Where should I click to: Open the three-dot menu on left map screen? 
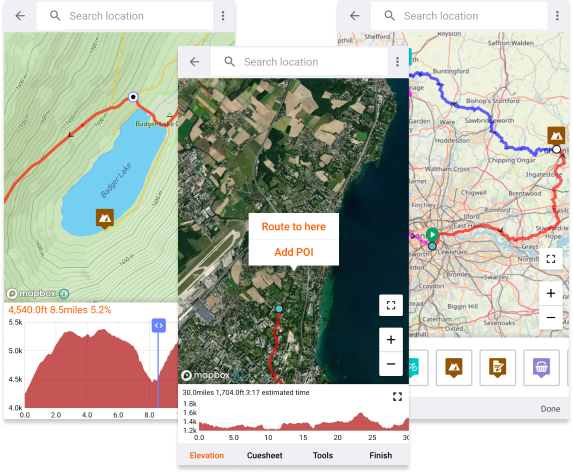[223, 16]
